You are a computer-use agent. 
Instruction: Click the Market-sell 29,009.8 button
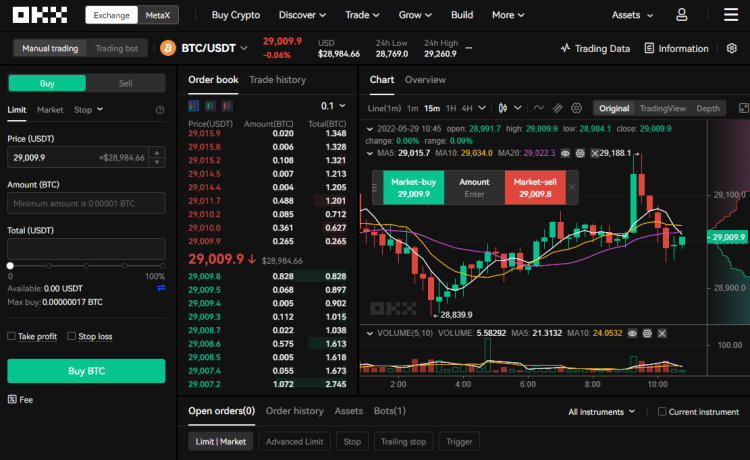(535, 187)
